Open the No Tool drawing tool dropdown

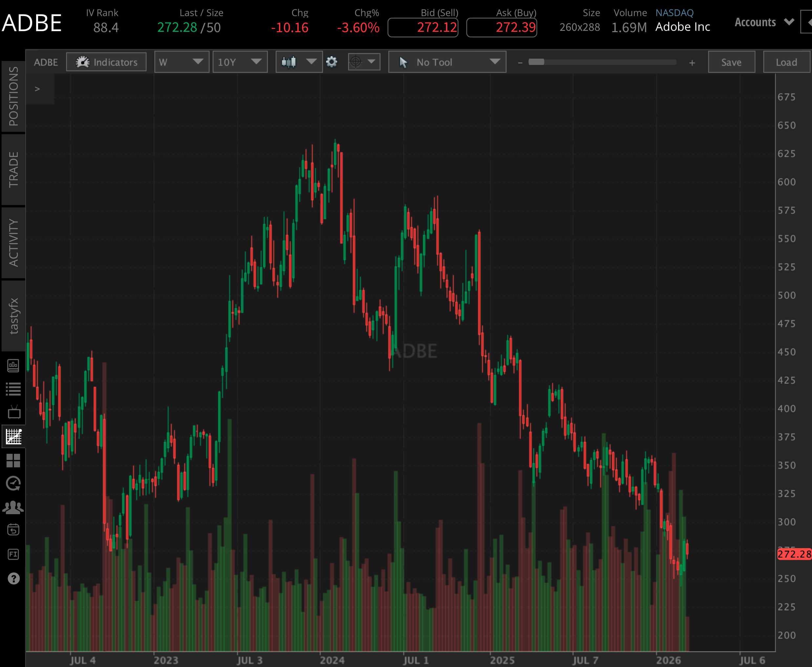point(447,62)
